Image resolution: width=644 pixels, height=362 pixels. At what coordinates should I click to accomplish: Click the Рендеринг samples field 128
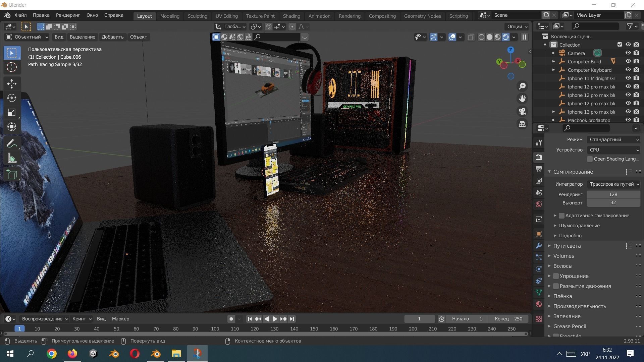click(613, 194)
